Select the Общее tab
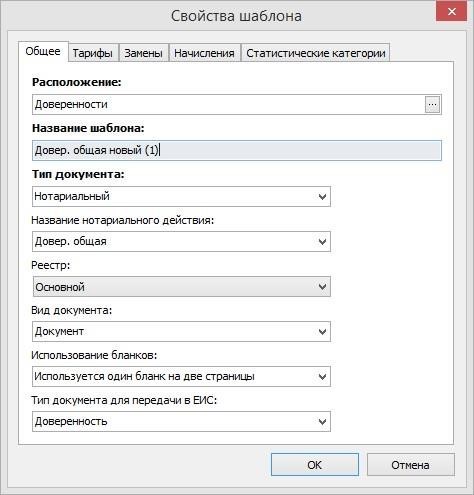474x495 pixels. [x=43, y=51]
